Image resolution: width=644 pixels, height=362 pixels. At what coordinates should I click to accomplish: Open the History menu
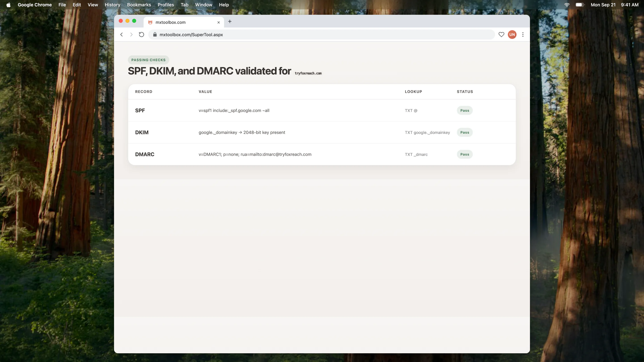112,5
